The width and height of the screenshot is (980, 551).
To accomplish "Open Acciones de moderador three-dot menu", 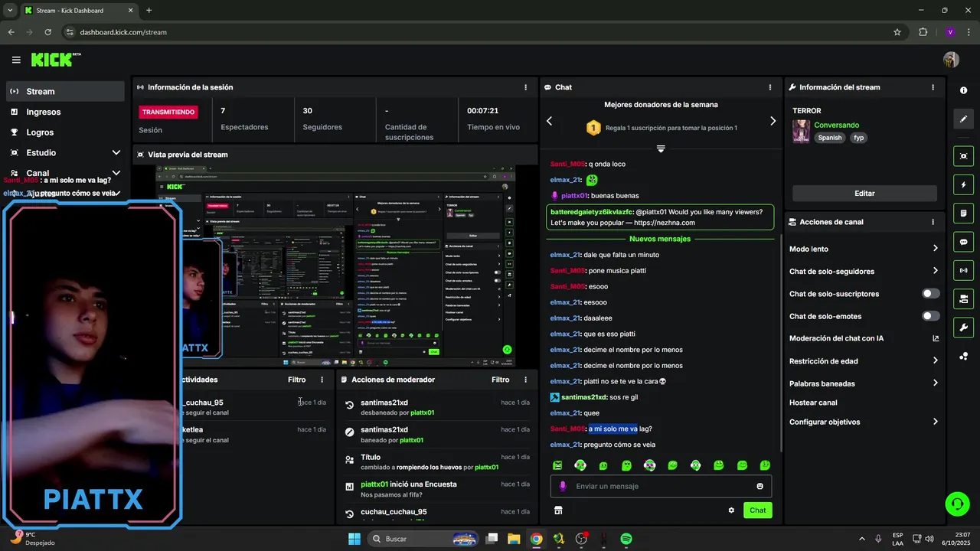I will point(525,380).
